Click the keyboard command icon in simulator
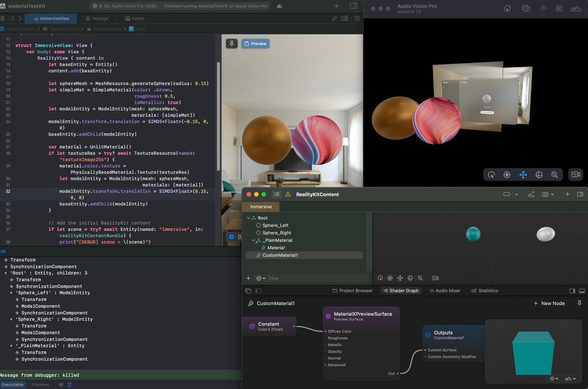The width and height of the screenshot is (588, 389). pos(559,8)
